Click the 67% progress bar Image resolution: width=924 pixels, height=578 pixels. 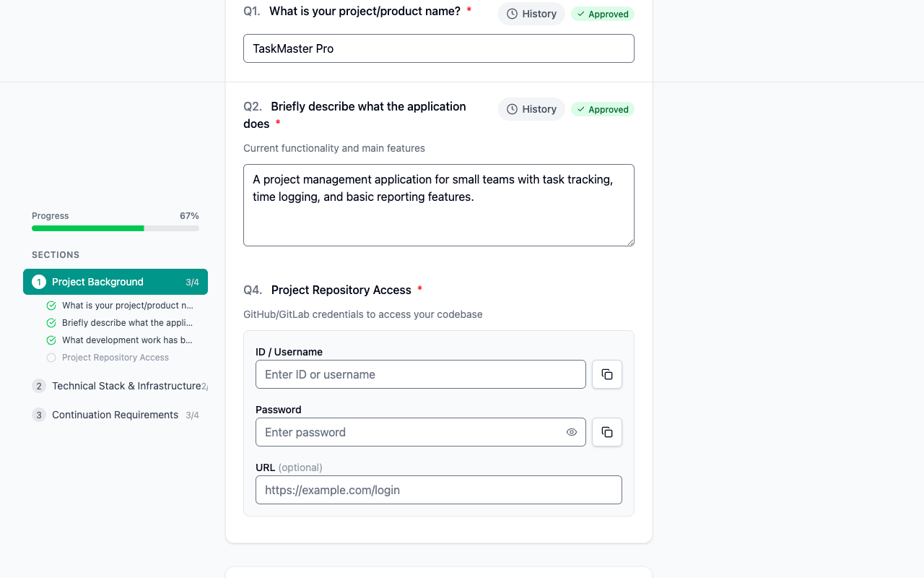[x=115, y=228]
